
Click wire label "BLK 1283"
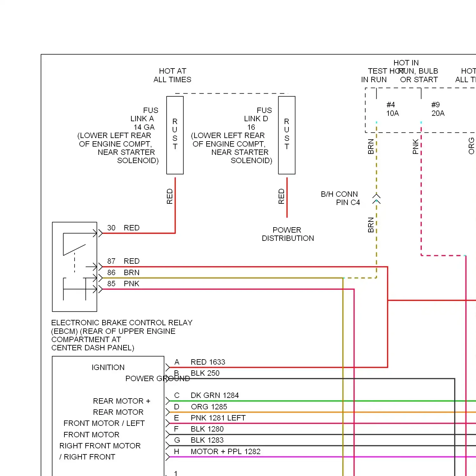coord(207,440)
